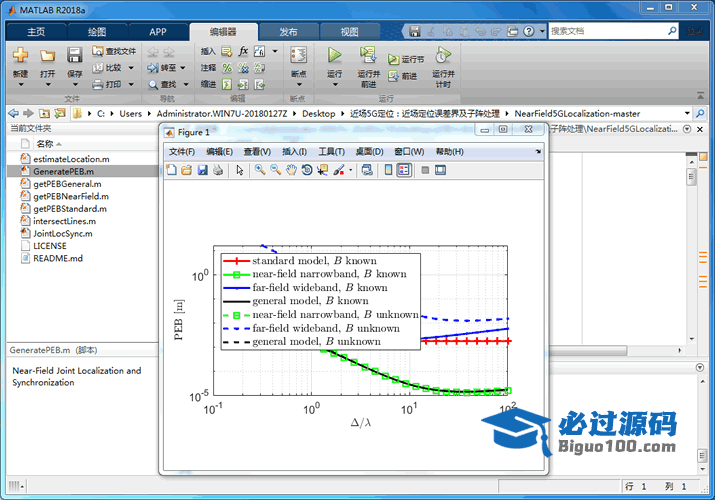This screenshot has height=500, width=715.
Task: Select the Data Cursor tool
Action: (x=322, y=170)
